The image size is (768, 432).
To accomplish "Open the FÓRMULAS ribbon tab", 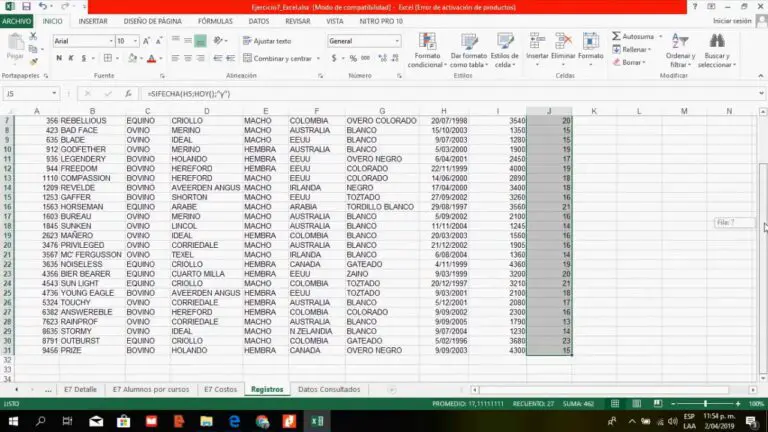I will [215, 20].
